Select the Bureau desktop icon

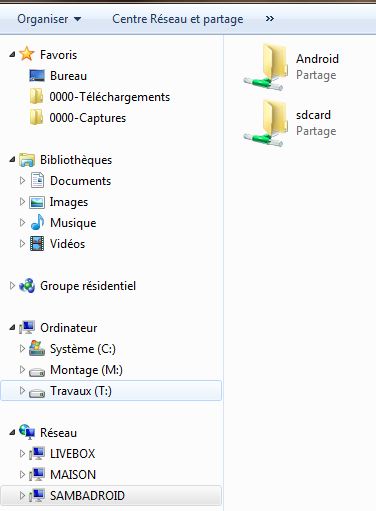37,76
